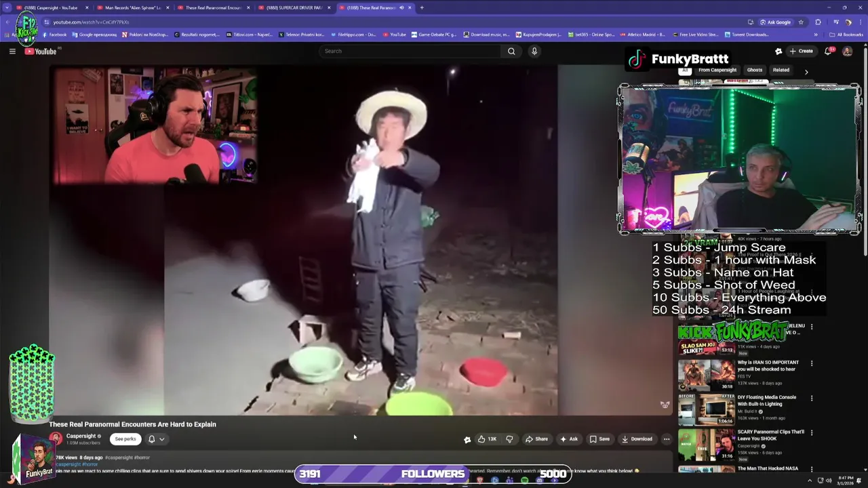Show more filter chips with right arrow

click(x=806, y=71)
